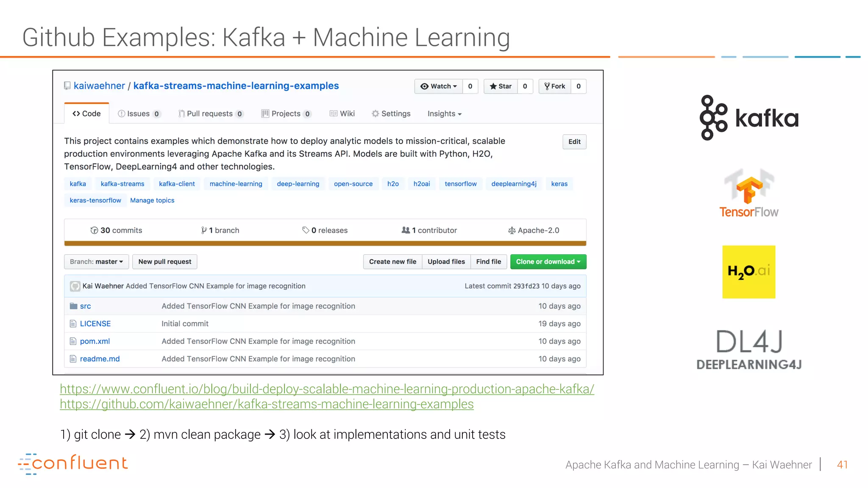The height and width of the screenshot is (488, 868).
Task: View the 0 releases page
Action: click(x=325, y=230)
